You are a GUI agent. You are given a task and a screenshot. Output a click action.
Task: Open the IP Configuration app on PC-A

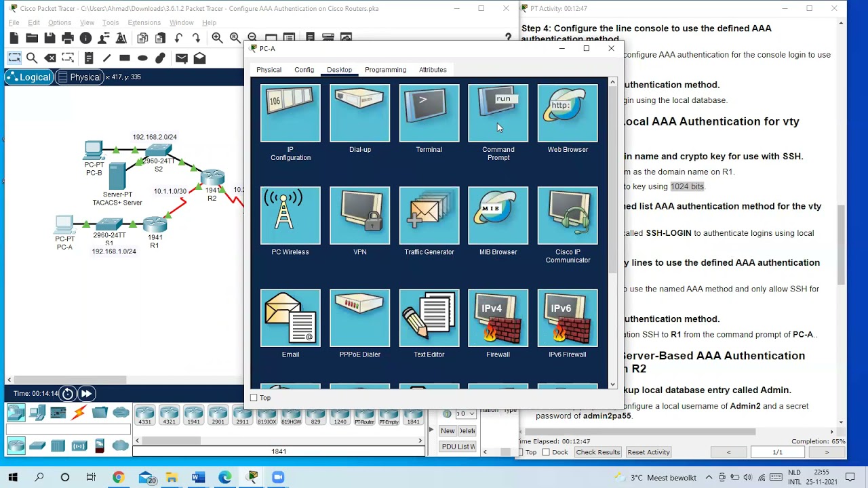pos(290,113)
